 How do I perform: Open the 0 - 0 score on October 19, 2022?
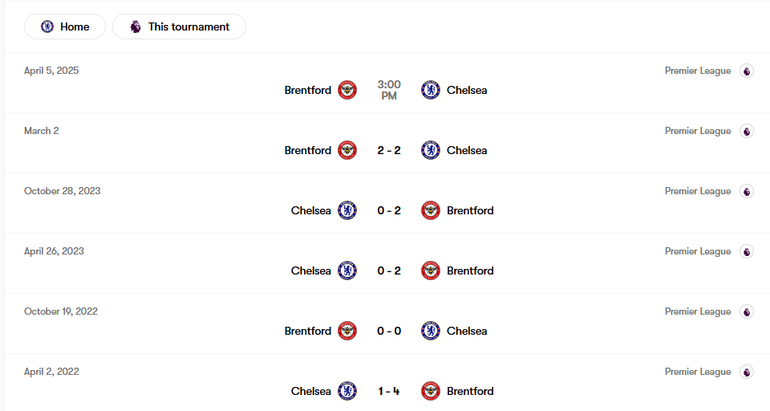tap(389, 331)
